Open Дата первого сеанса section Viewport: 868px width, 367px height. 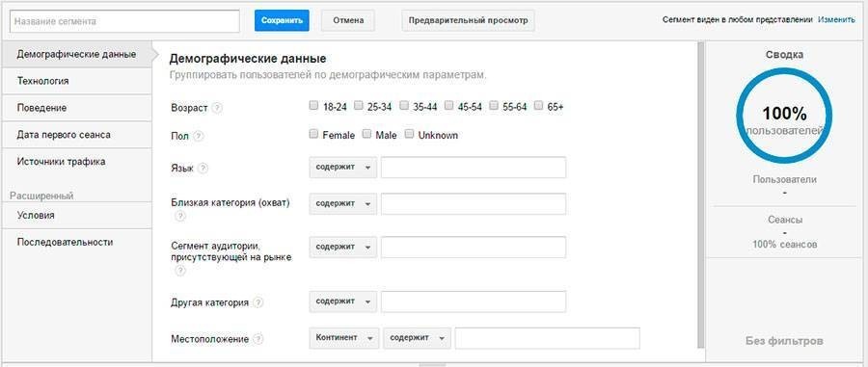[x=76, y=135]
